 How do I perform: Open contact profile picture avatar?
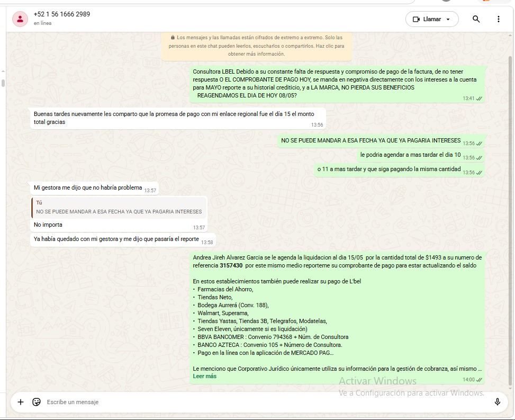click(20, 19)
